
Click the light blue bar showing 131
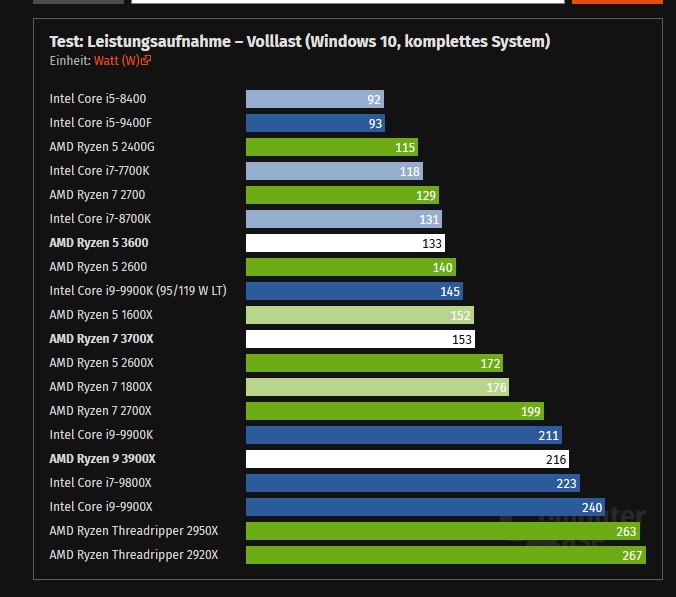pyautogui.click(x=344, y=219)
